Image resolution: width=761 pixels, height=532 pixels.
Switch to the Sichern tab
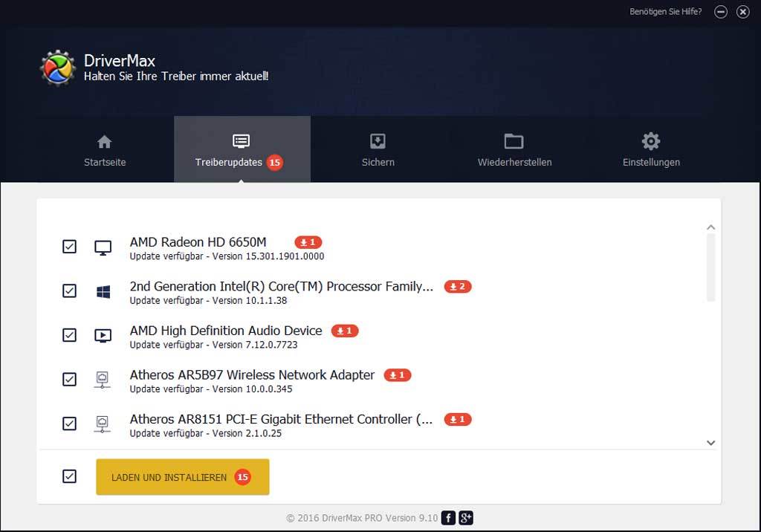pyautogui.click(x=378, y=149)
